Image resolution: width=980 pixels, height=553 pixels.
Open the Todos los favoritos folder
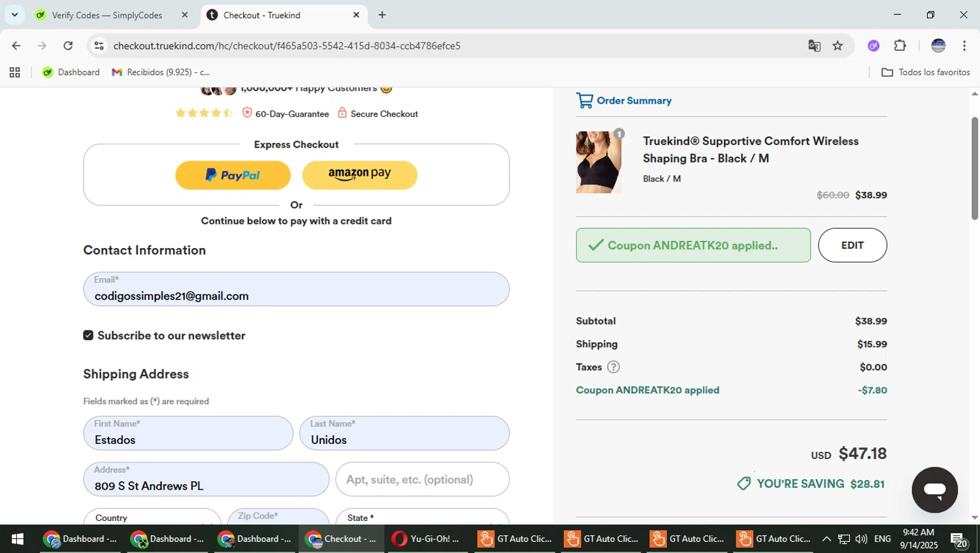[926, 72]
